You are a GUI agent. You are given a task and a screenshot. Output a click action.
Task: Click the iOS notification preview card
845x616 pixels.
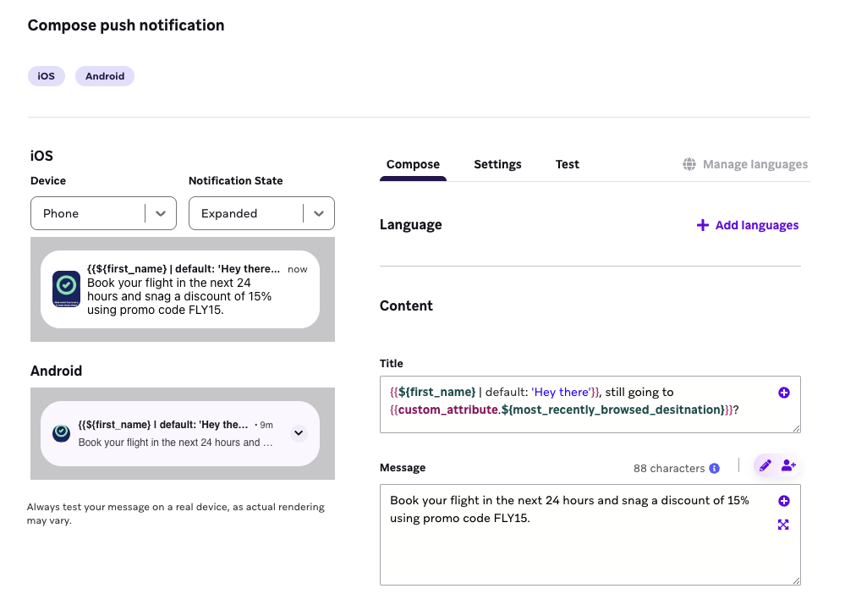point(180,289)
